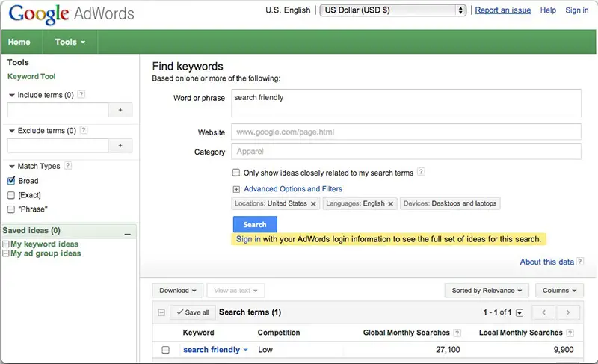Collapse My ad group ideas tree item
This screenshot has width=598, height=364.
[x=6, y=253]
